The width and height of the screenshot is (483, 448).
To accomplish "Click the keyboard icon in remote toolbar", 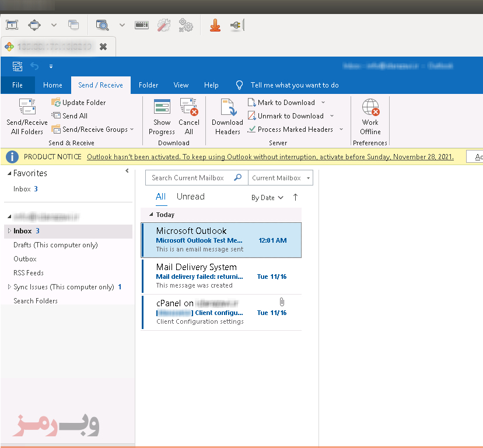I will pyautogui.click(x=142, y=25).
